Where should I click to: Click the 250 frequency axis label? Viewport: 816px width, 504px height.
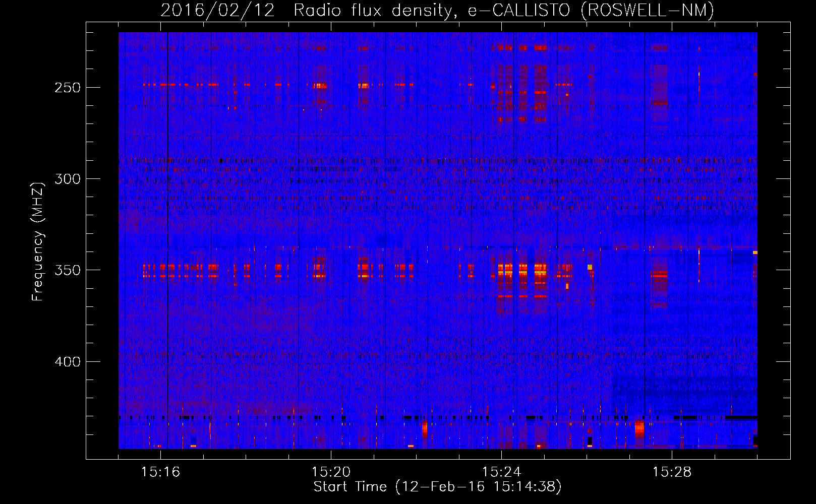(x=67, y=88)
